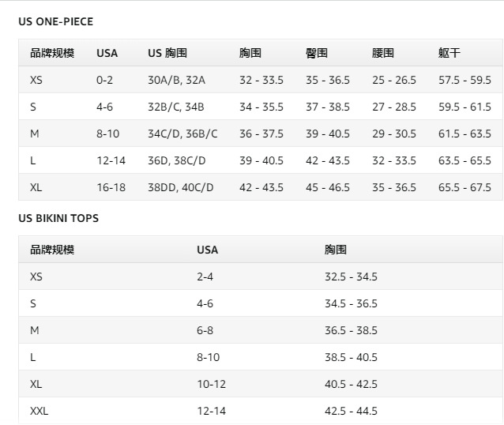Select the 32.5 - 34.5 bikini bust cell
This screenshot has height=425, width=504.
(351, 276)
